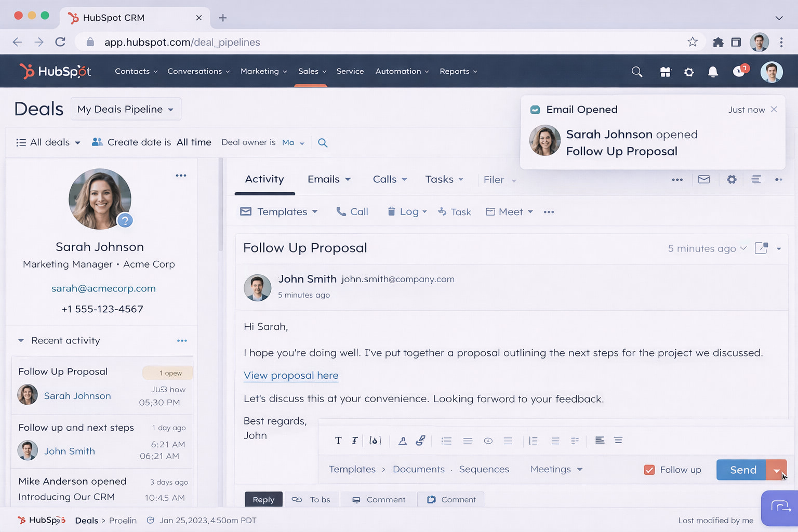798x532 pixels.
Task: Click the search magnifier in navigation bar
Action: [x=637, y=72]
